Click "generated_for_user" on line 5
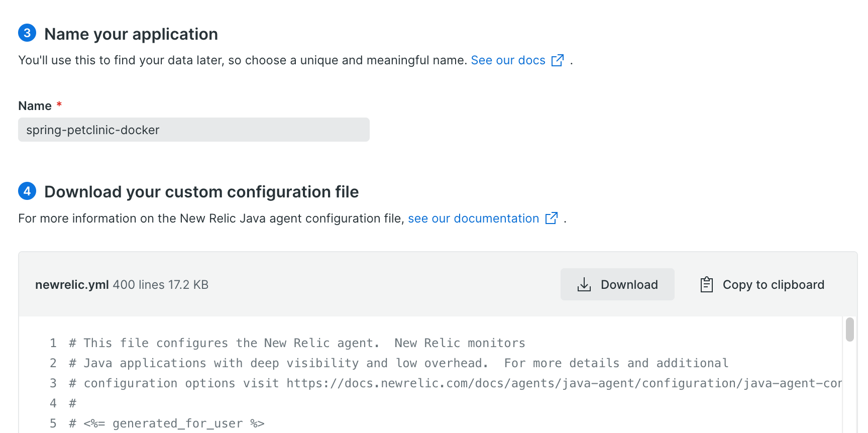 [x=177, y=423]
